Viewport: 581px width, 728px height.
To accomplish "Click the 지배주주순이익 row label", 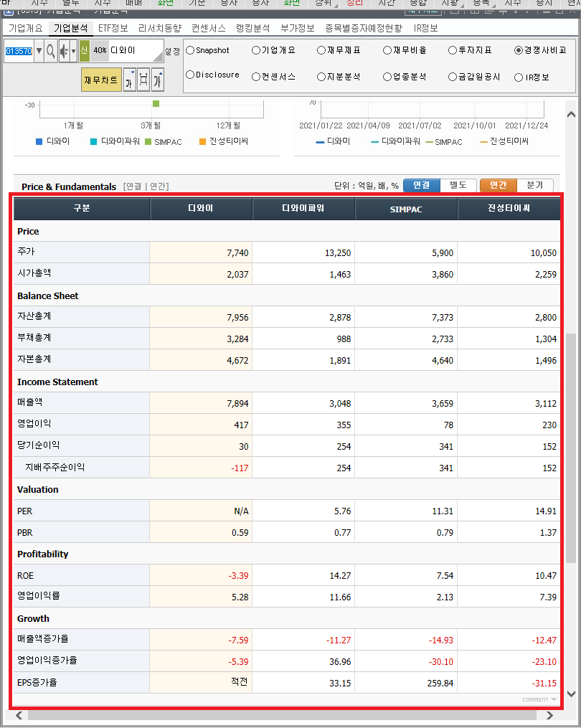I will point(55,467).
